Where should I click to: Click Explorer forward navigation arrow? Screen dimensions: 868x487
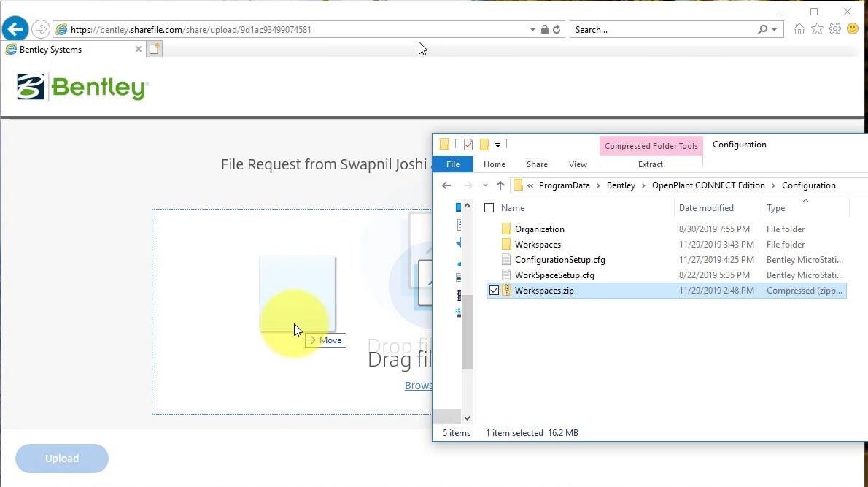coord(468,185)
